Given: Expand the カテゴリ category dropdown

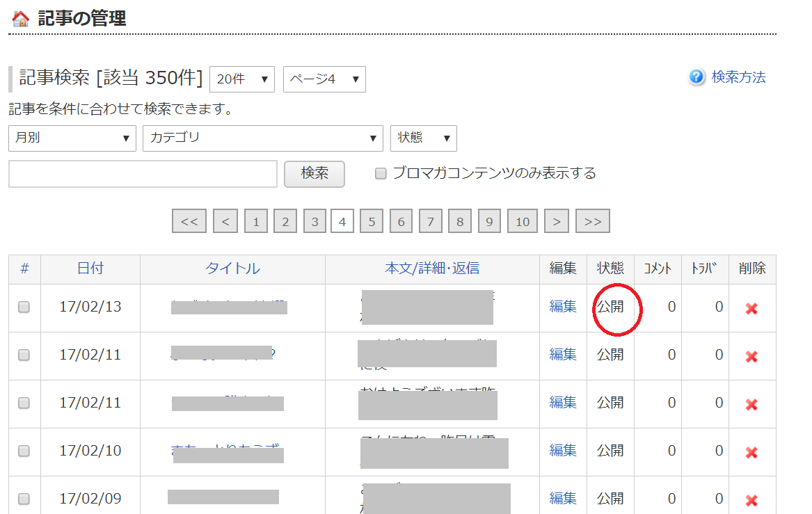Looking at the screenshot, I should coord(262,138).
